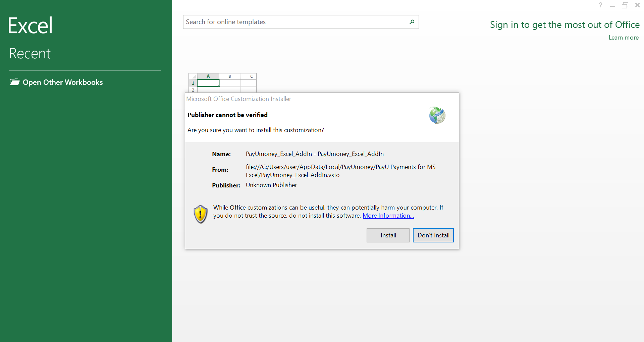The width and height of the screenshot is (644, 342).
Task: Click the Unknown Publisher text
Action: pyautogui.click(x=271, y=185)
